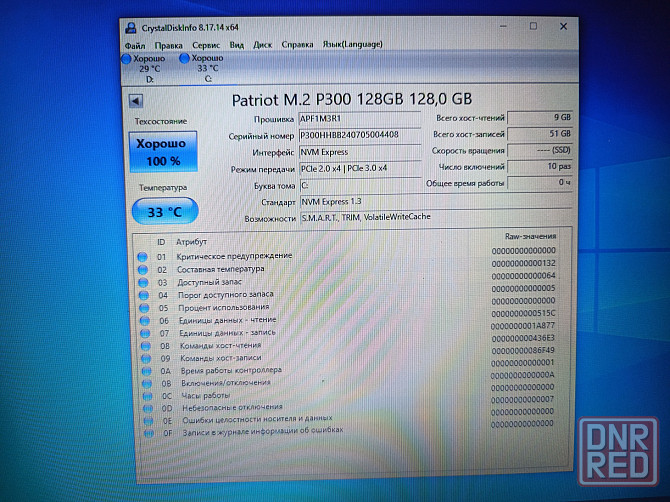The width and height of the screenshot is (670, 502).
Task: Select the Часы работы row
Action: click(x=352, y=392)
